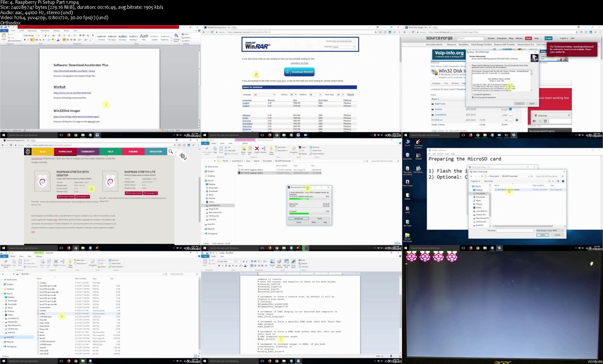Select boot (H:) drive in the boot (H:) explorer sidebar
Screen dimensions: 603x364
tap(17, 337)
